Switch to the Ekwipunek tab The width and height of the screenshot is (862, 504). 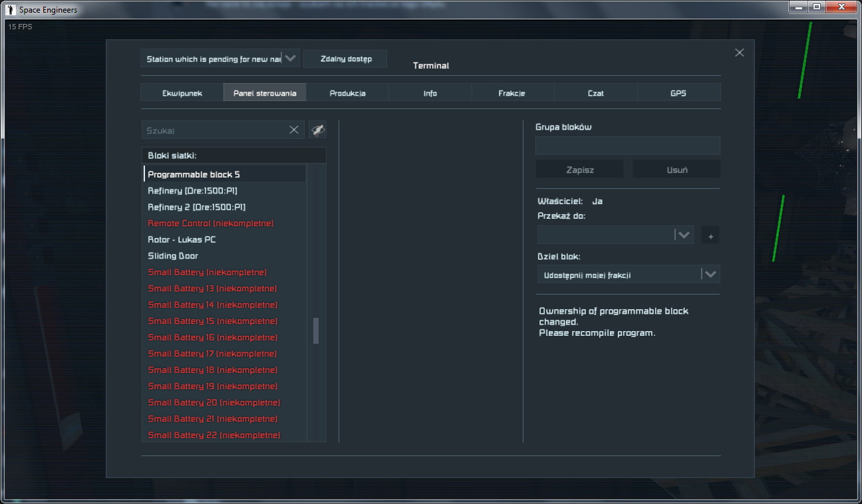coord(182,93)
